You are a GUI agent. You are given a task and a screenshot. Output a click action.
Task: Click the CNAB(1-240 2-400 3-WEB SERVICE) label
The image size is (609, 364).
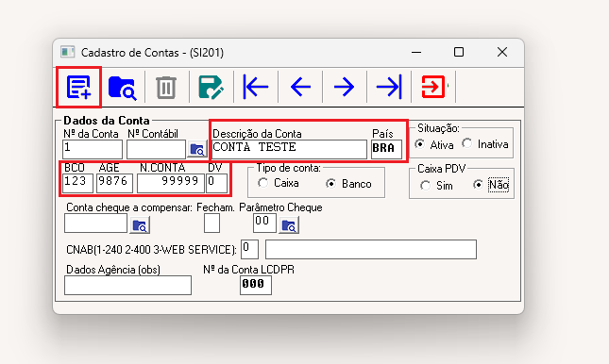point(151,250)
